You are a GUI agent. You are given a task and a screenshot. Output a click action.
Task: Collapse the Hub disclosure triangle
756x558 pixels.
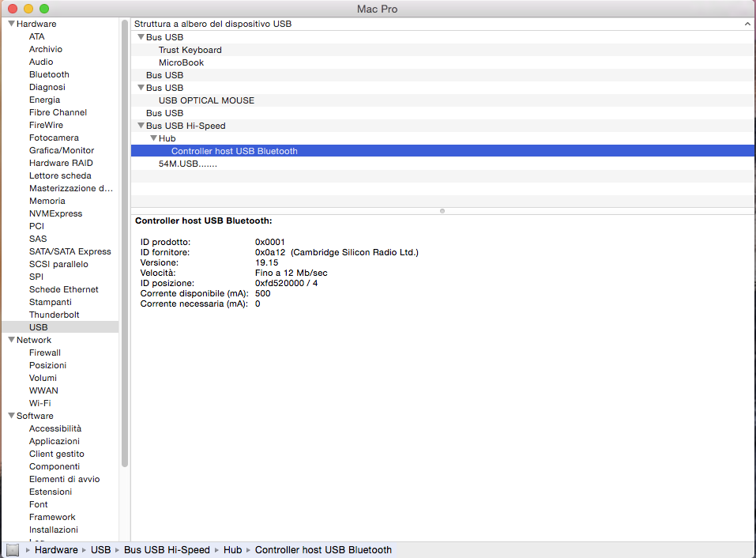pyautogui.click(x=153, y=138)
